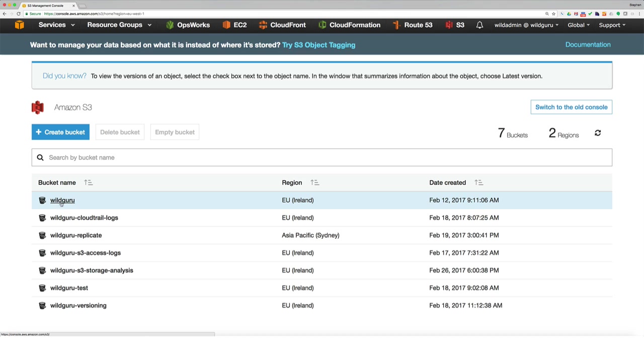
Task: Reload the page with the browser reload icon
Action: pos(19,14)
